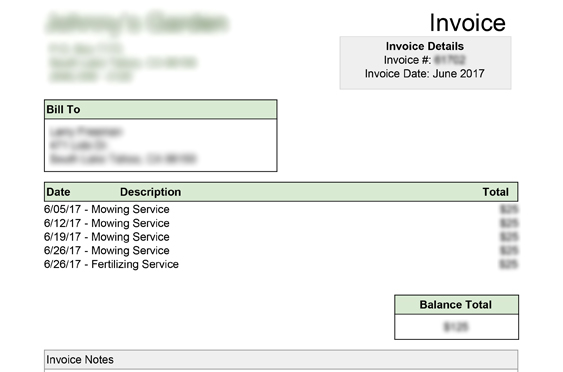Click the 6/26/17 - Fertilizing Service row
The width and height of the screenshot is (563, 372).
(x=281, y=264)
